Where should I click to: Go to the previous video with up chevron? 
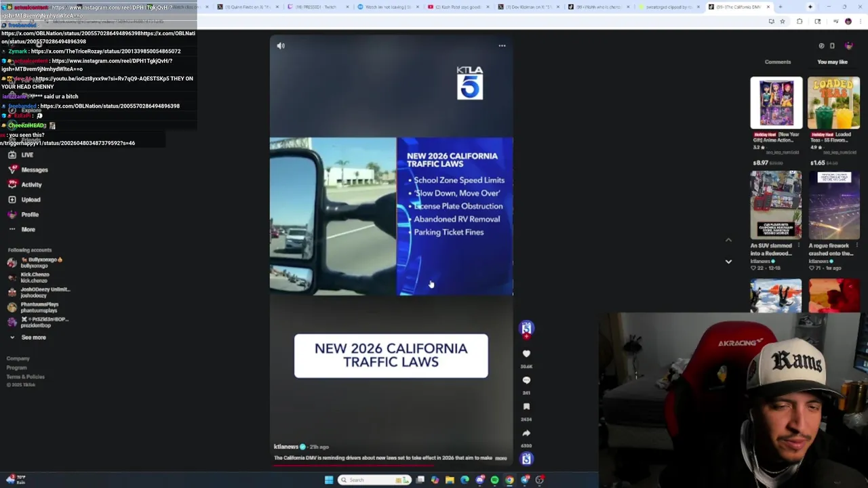click(x=728, y=240)
